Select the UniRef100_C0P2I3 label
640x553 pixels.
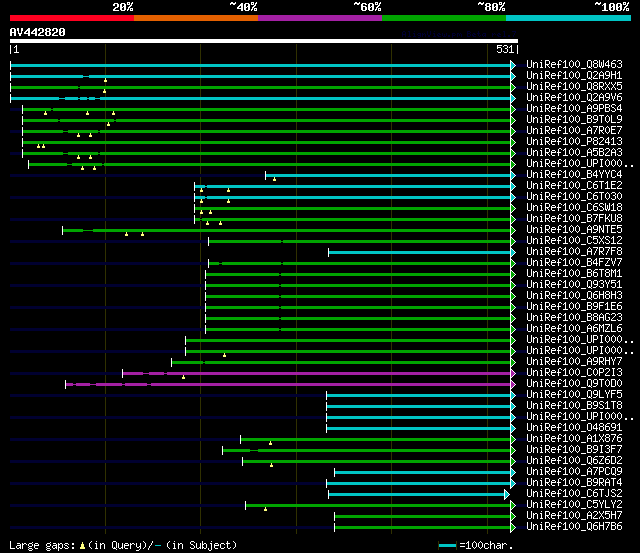click(574, 373)
